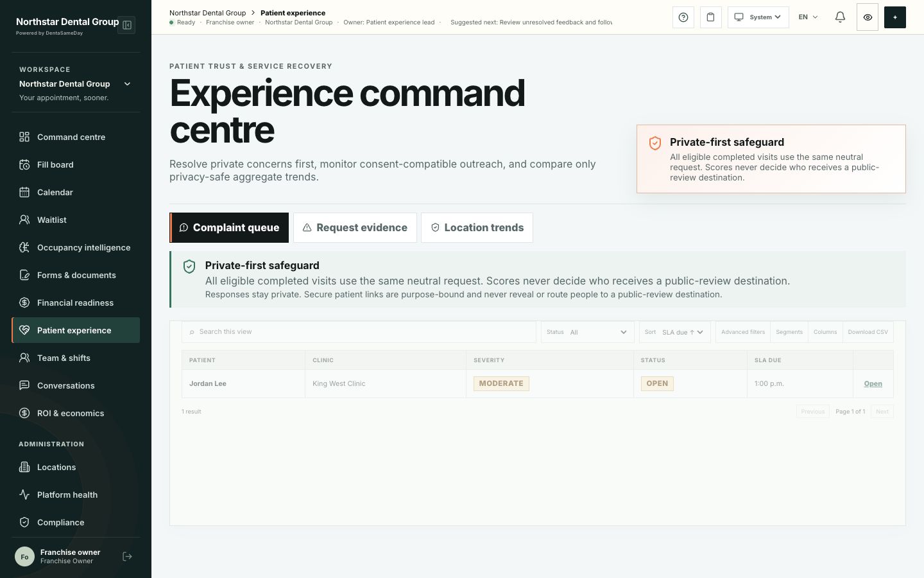
Task: Open Locations in the sidebar
Action: (76, 467)
